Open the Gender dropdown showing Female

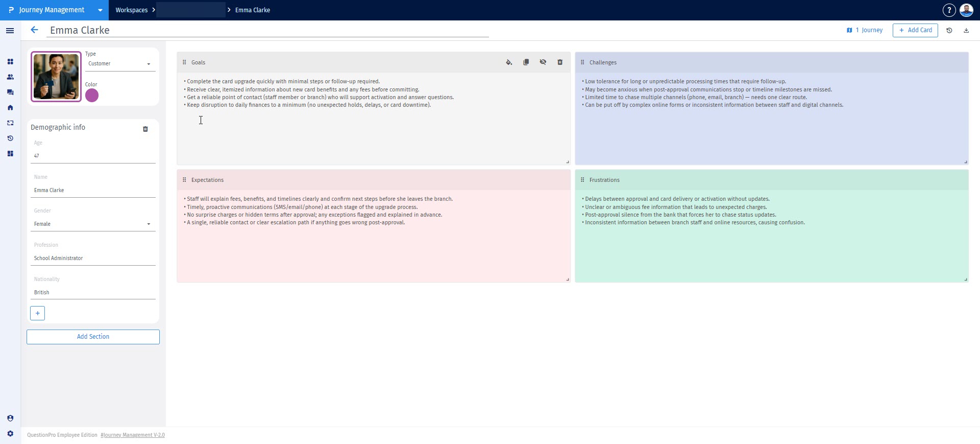click(x=93, y=224)
